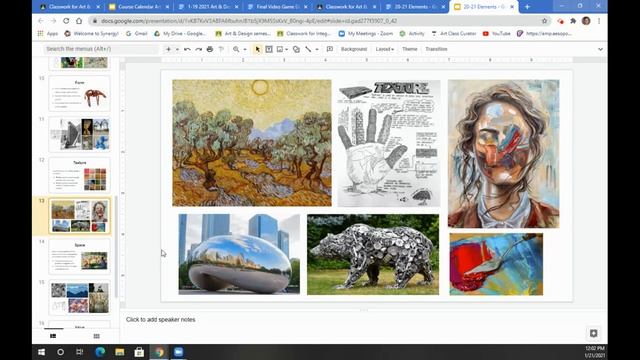
Task: Select slide 11 thumbnail
Action: click(x=79, y=134)
